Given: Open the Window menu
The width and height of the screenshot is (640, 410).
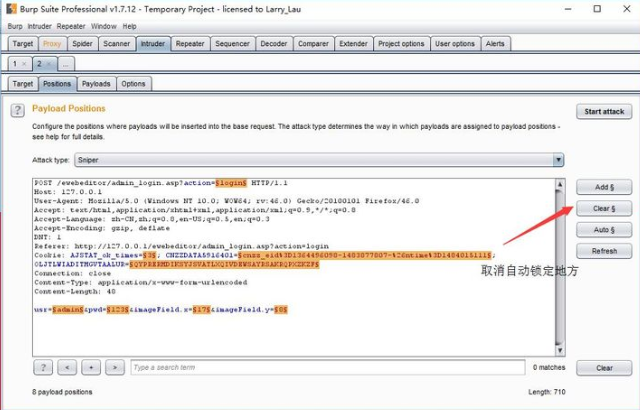Looking at the screenshot, I should pyautogui.click(x=104, y=27).
